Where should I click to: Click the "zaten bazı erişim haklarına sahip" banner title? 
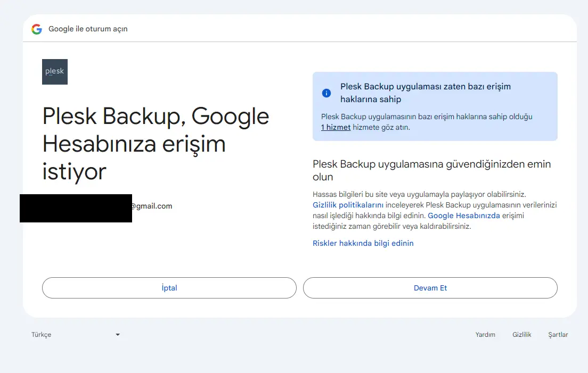(x=425, y=93)
